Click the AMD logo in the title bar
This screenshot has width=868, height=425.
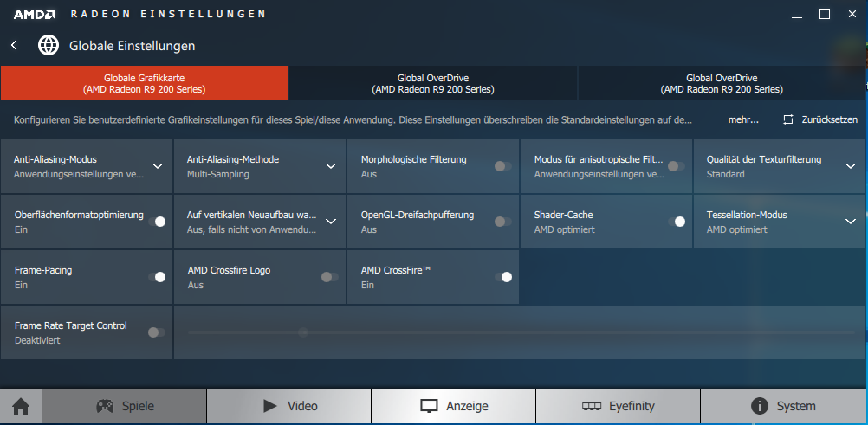click(35, 15)
